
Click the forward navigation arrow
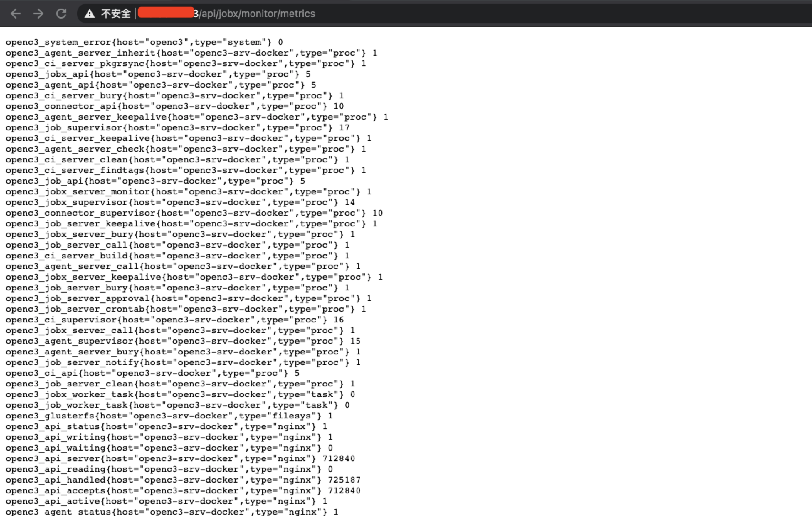coord(38,13)
